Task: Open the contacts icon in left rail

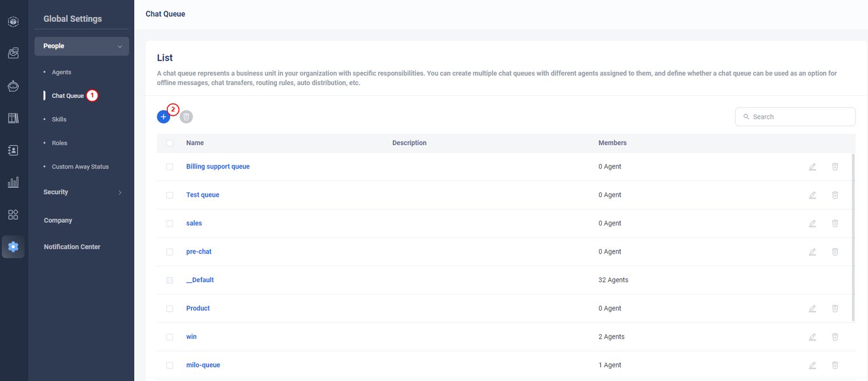Action: coord(13,150)
